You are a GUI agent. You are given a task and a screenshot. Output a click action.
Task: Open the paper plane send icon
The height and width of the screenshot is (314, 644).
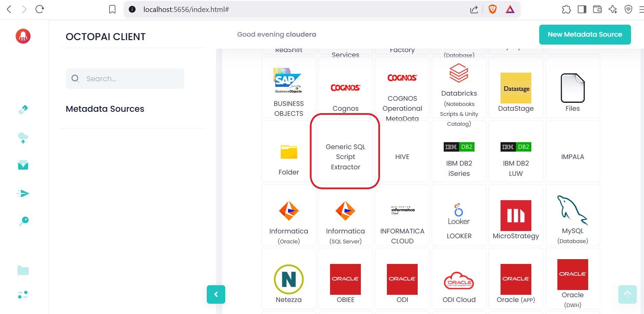coord(23,194)
